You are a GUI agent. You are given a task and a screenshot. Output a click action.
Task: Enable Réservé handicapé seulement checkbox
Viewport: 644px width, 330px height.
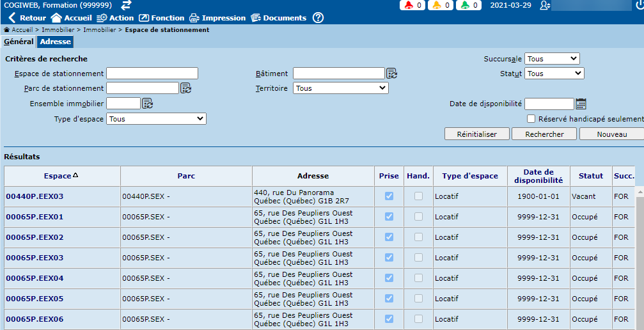(x=531, y=118)
